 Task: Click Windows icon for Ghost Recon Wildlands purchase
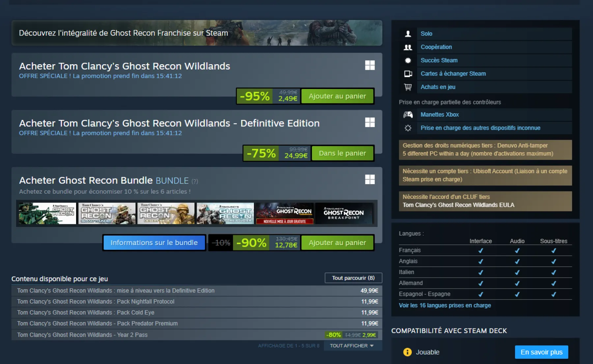coord(370,65)
